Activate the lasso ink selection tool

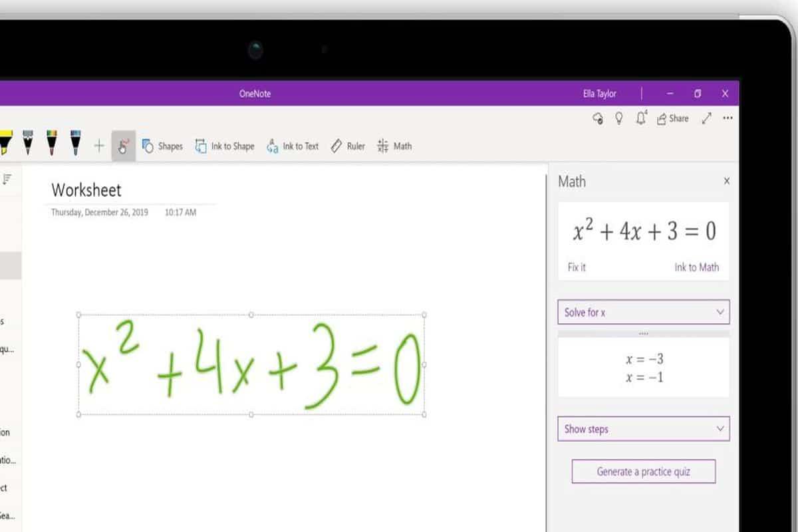coord(123,146)
